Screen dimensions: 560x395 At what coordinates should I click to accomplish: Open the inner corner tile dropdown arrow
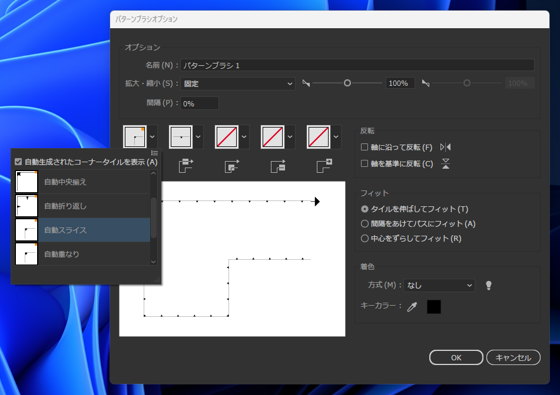244,136
